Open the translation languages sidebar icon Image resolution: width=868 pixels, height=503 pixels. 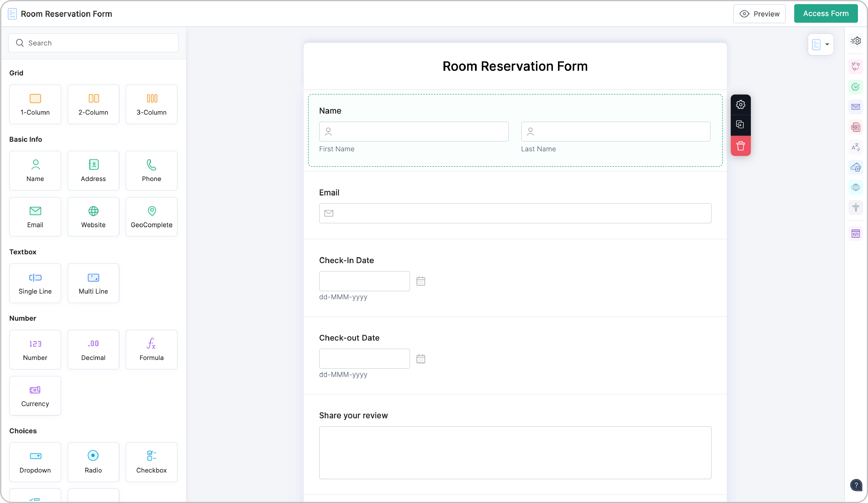point(855,147)
